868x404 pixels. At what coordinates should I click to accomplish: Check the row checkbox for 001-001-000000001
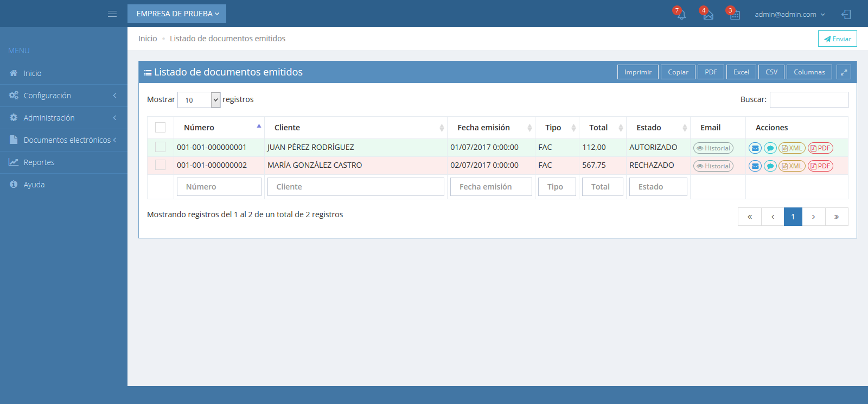[x=160, y=147]
